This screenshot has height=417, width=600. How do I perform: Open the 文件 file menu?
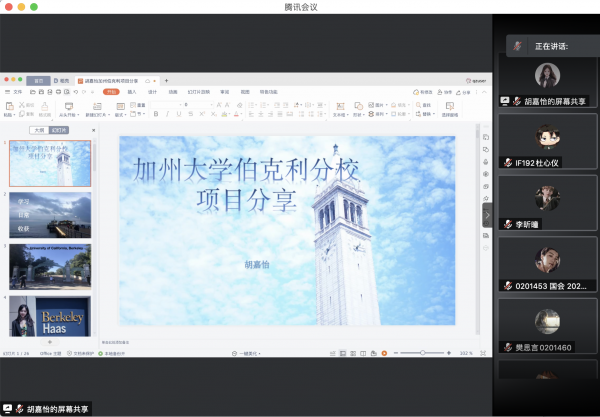[17, 91]
